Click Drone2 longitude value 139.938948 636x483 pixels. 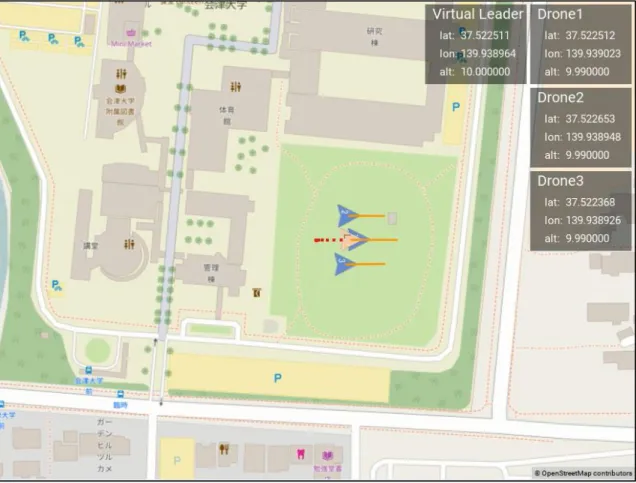click(593, 137)
